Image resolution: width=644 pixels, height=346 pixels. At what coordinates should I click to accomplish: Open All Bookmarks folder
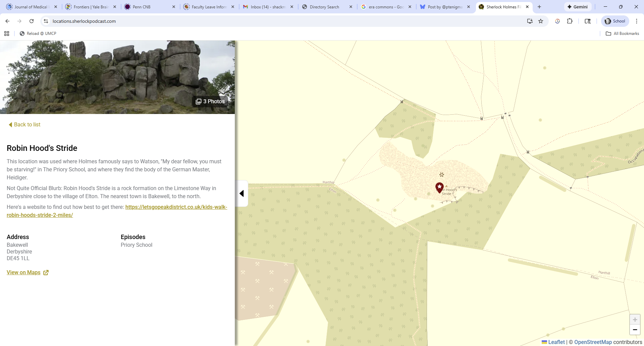622,34
